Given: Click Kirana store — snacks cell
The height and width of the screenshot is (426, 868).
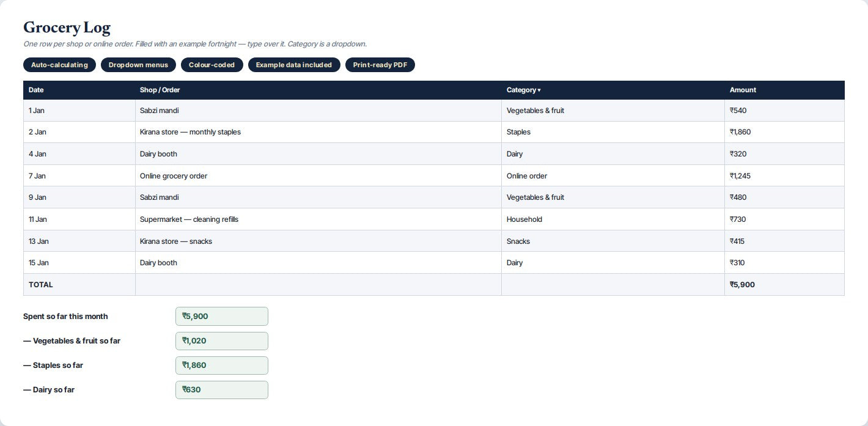Looking at the screenshot, I should coord(318,241).
